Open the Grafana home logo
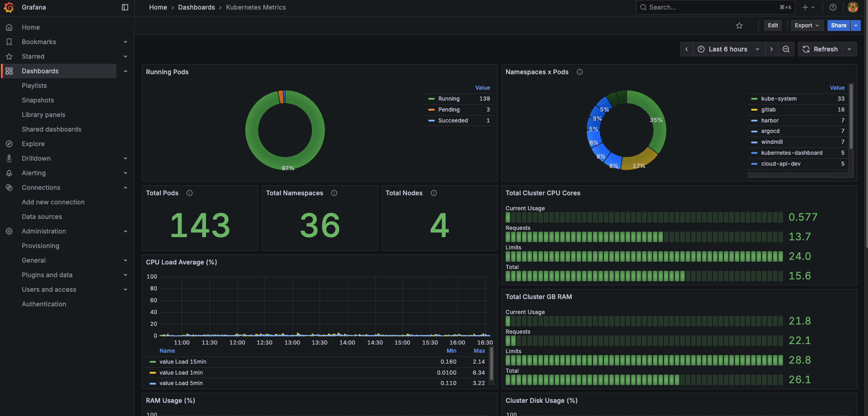 click(x=9, y=7)
